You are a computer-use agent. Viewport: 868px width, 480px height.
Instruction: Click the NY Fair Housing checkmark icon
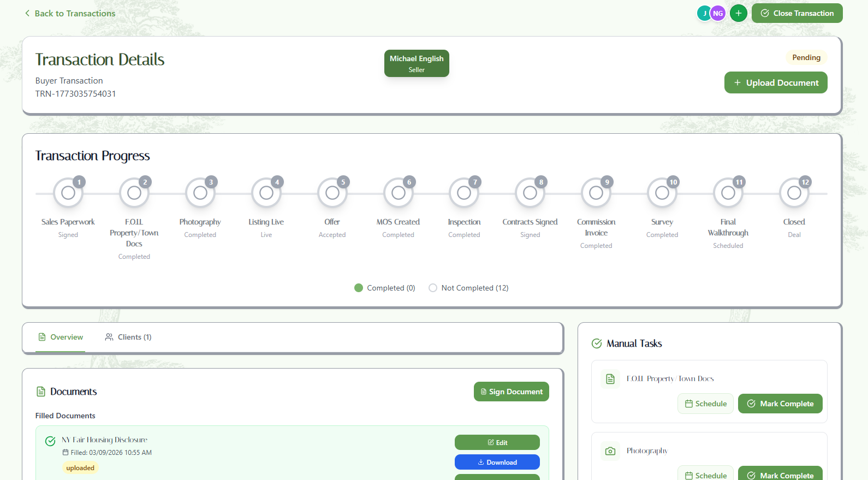point(50,441)
